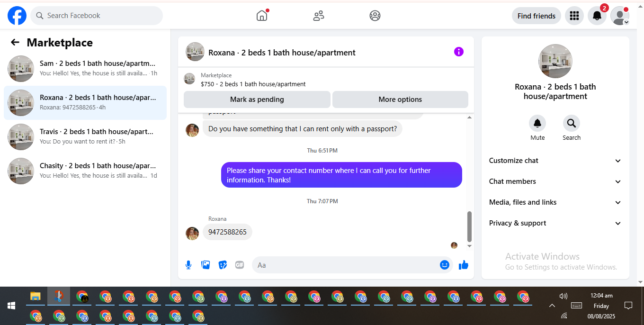The width and height of the screenshot is (644, 325).
Task: Go to the Home feed icon
Action: click(x=262, y=16)
